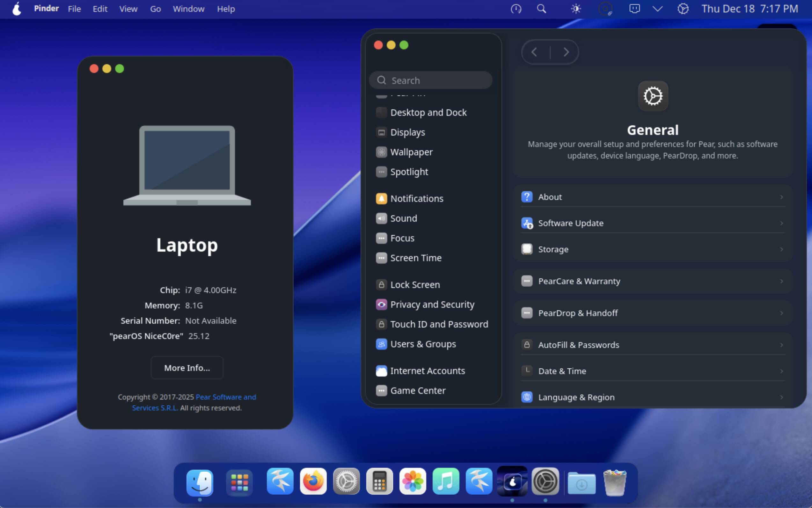This screenshot has width=812, height=508.
Task: Open the Downloads folder in the dock
Action: (x=581, y=482)
